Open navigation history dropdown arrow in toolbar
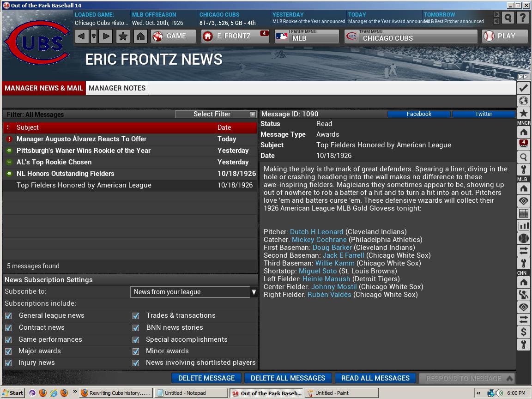The width and height of the screenshot is (532, 399). click(94, 36)
